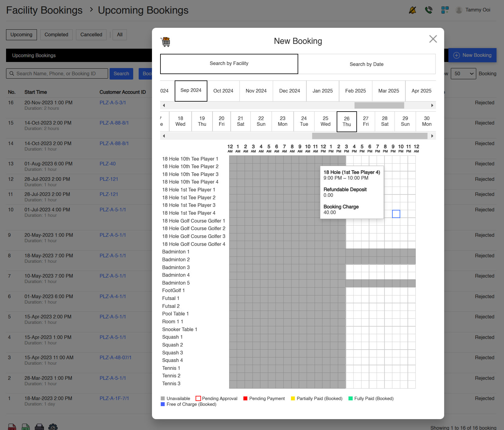The width and height of the screenshot is (504, 430).
Task: Click the blue New Booking button
Action: 473,55
